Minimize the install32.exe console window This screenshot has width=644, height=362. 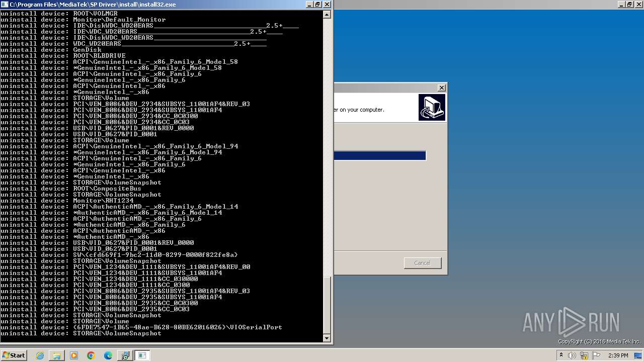(309, 4)
